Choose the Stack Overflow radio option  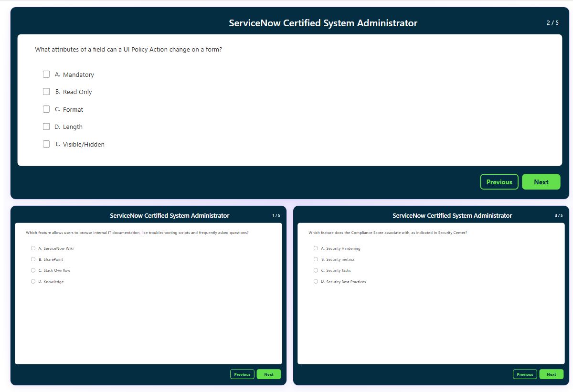pyautogui.click(x=33, y=270)
